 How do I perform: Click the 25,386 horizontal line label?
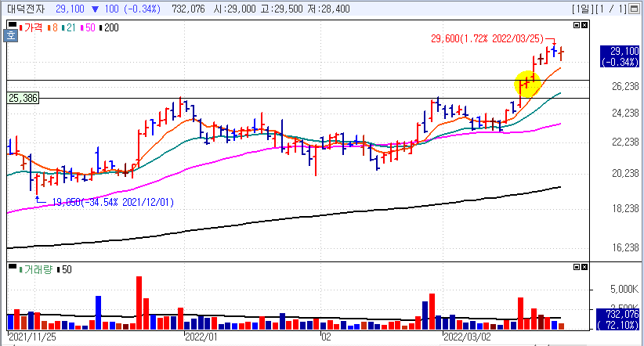click(x=24, y=98)
